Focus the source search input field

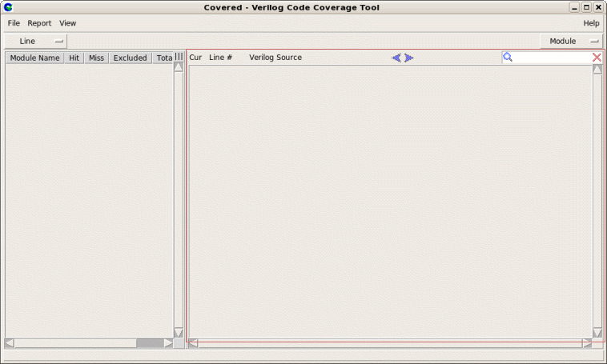point(552,58)
